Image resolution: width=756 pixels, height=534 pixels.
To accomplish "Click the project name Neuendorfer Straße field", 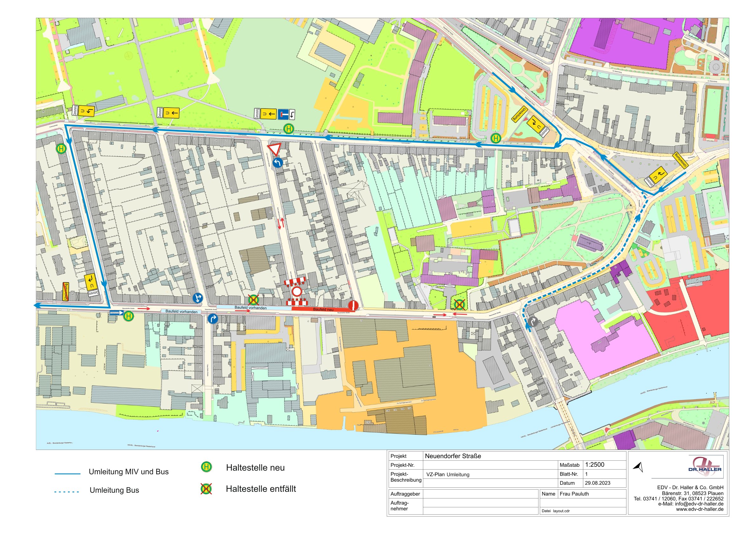I will coord(453,456).
